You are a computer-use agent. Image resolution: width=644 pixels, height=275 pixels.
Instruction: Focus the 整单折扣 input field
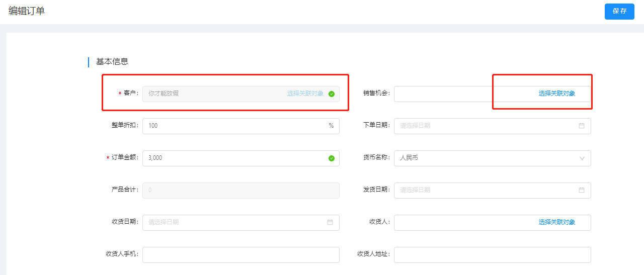[x=241, y=126]
